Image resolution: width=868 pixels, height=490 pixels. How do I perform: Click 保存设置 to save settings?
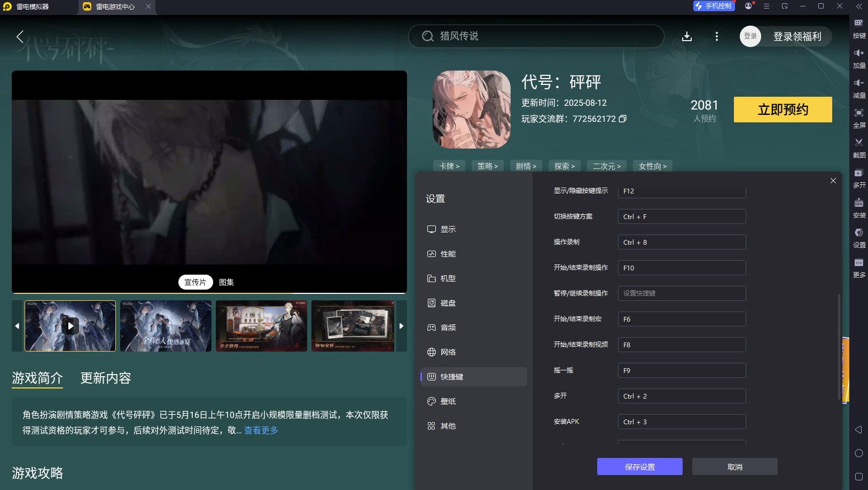coord(640,466)
